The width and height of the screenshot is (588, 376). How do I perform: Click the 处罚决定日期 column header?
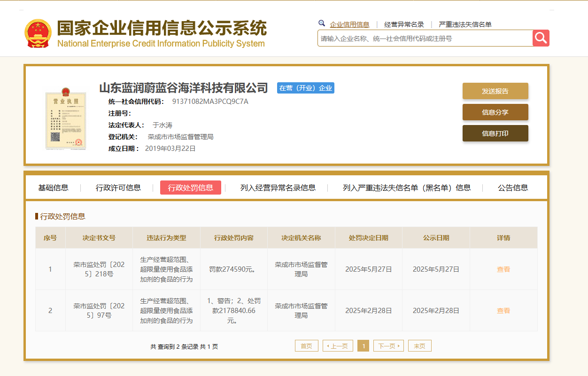369,238
